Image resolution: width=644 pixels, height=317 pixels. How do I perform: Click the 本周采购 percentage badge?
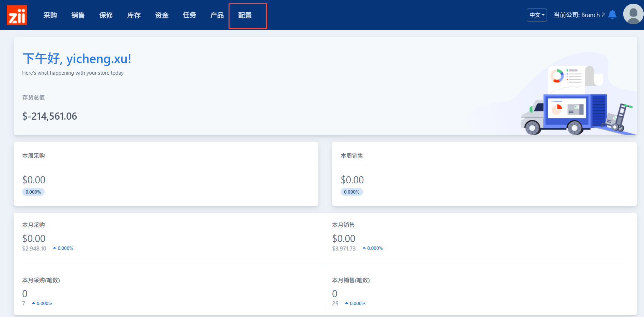33,192
